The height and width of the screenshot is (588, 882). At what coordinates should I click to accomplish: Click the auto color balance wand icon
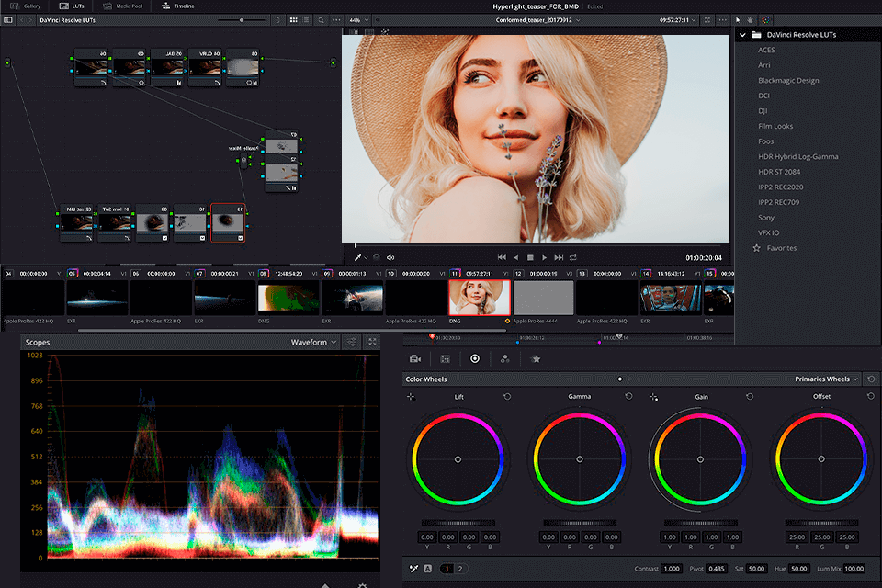(x=413, y=569)
